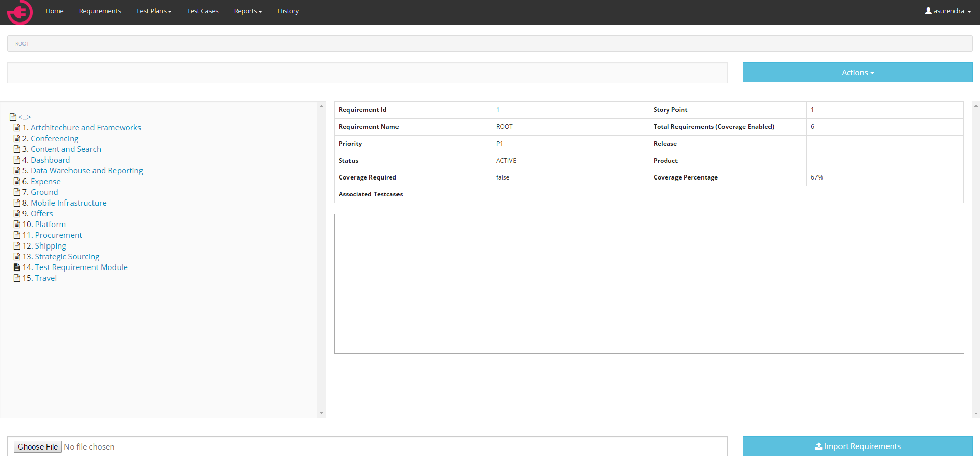The image size is (980, 470).
Task: Click the document icon beside Offers
Action: coord(17,214)
